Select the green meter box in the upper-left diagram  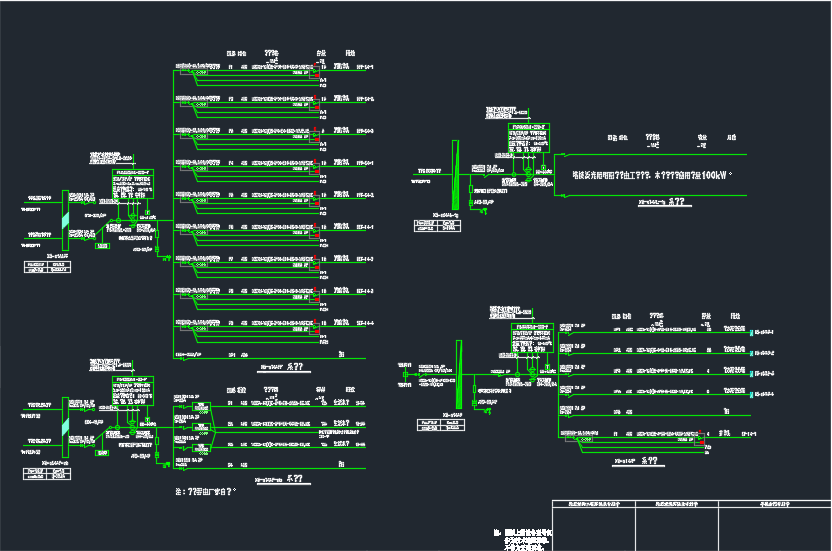pos(133,188)
